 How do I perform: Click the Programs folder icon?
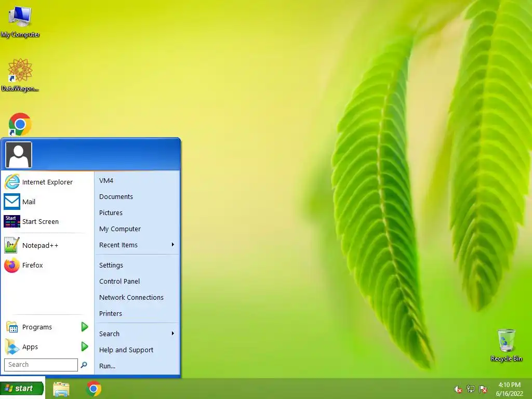(12, 327)
